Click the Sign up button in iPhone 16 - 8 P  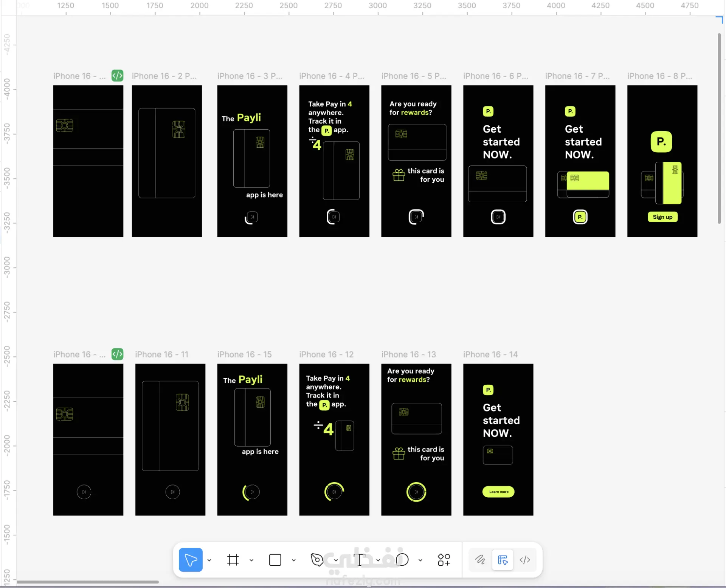(662, 217)
